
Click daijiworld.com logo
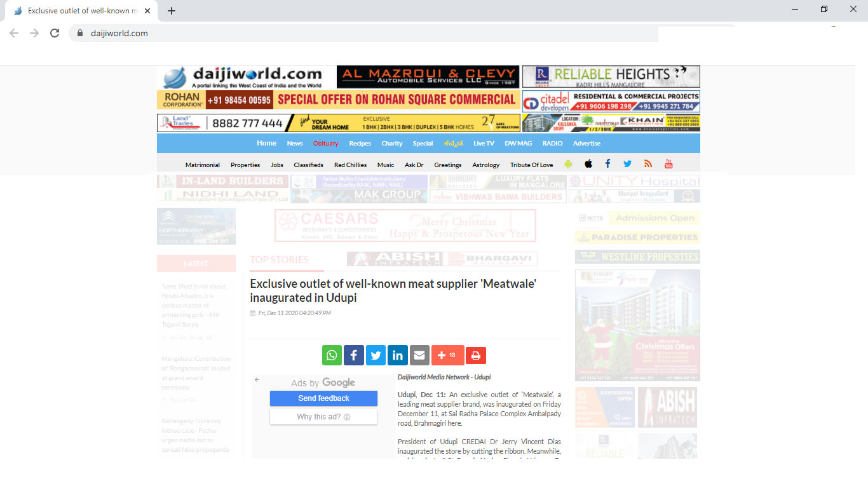[x=245, y=77]
